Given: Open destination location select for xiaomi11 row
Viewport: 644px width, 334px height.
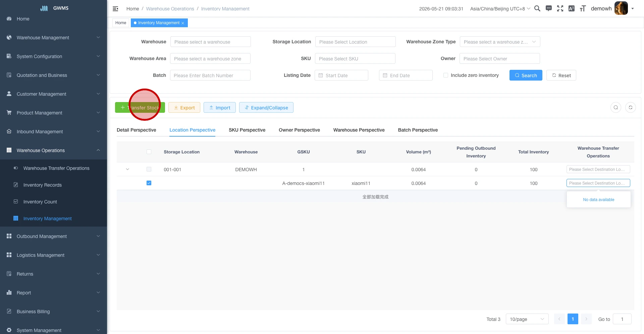Looking at the screenshot, I should point(598,183).
